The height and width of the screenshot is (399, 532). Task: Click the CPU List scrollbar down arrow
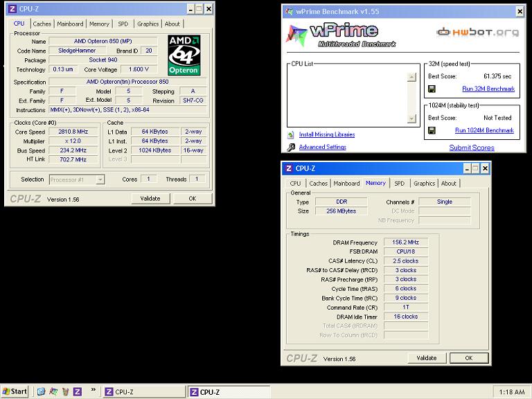pyautogui.click(x=411, y=118)
